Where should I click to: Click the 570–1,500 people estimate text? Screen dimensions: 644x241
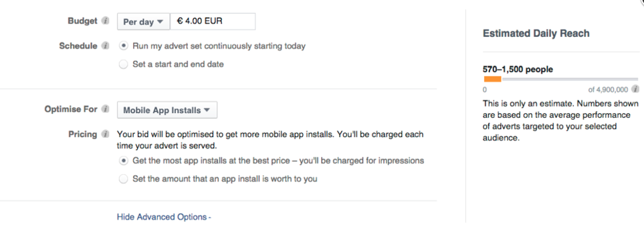[518, 70]
